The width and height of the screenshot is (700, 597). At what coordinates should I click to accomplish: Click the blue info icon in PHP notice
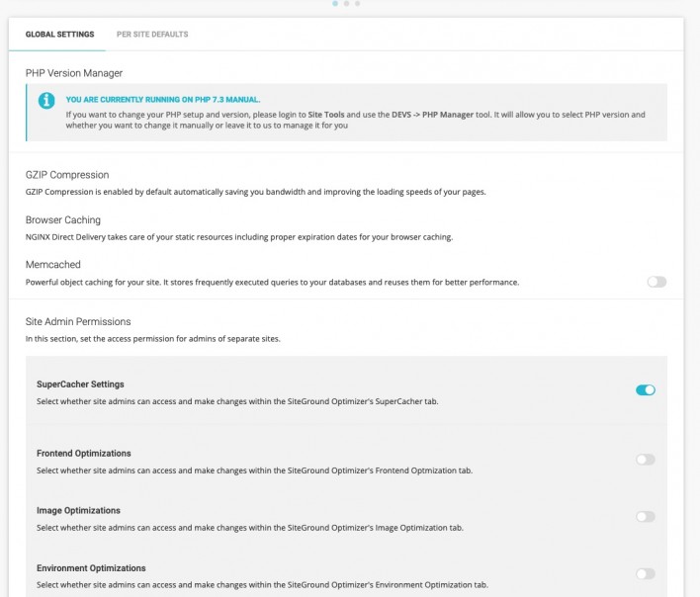pyautogui.click(x=46, y=100)
